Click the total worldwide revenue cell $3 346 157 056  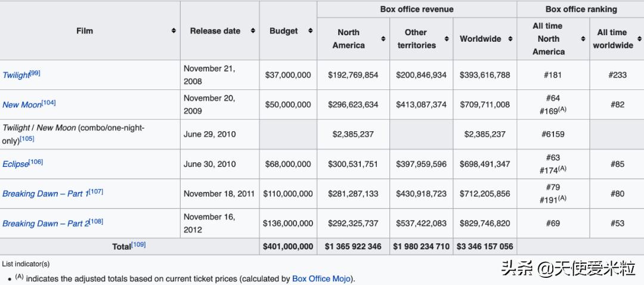click(x=485, y=246)
